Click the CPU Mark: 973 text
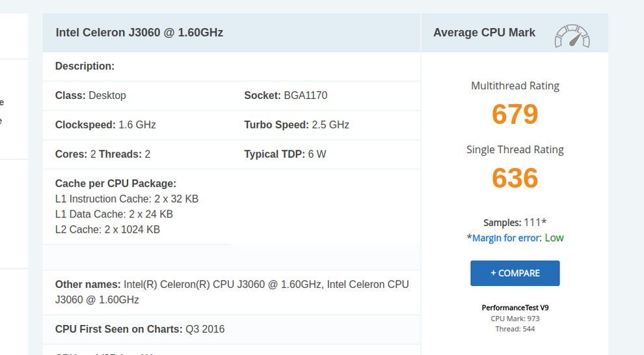Screen dimensions: 644x355 (x=515, y=319)
